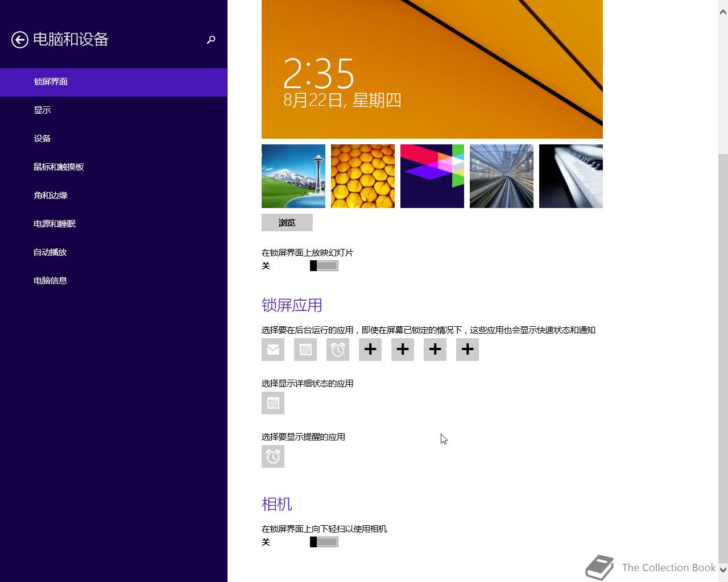Open the search magnifier icon
This screenshot has width=728, height=582.
pyautogui.click(x=211, y=39)
